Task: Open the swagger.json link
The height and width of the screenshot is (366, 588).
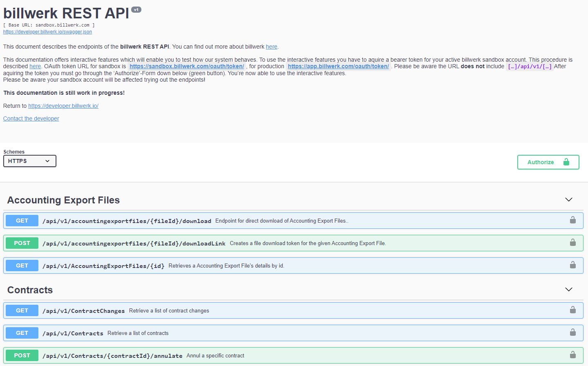Action: coord(47,32)
